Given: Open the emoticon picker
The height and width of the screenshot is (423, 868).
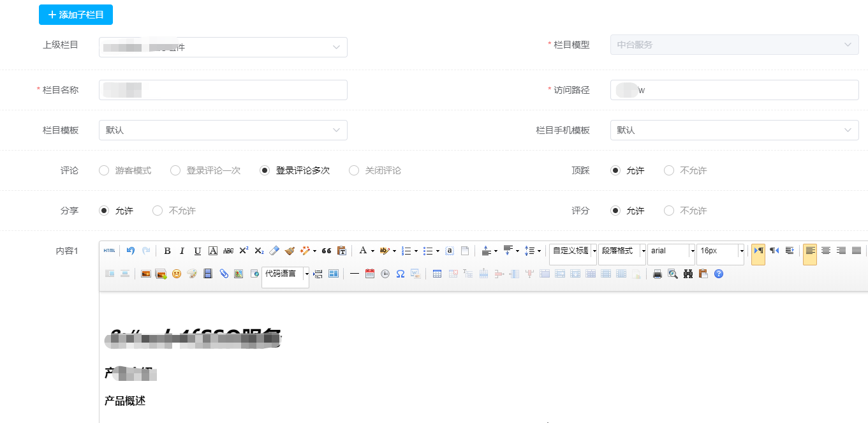Looking at the screenshot, I should [177, 274].
